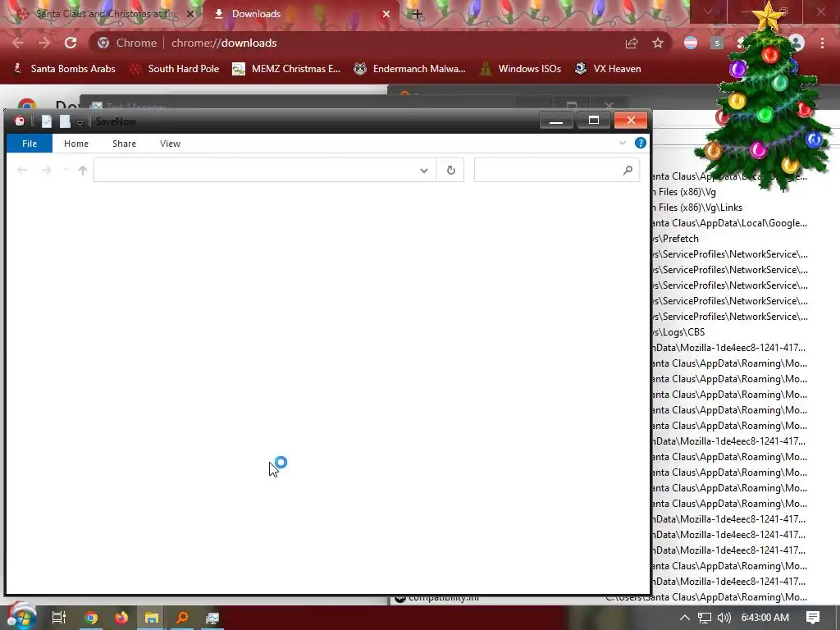This screenshot has width=840, height=630.
Task: Select the Downloads tab in Chrome
Action: tap(300, 14)
